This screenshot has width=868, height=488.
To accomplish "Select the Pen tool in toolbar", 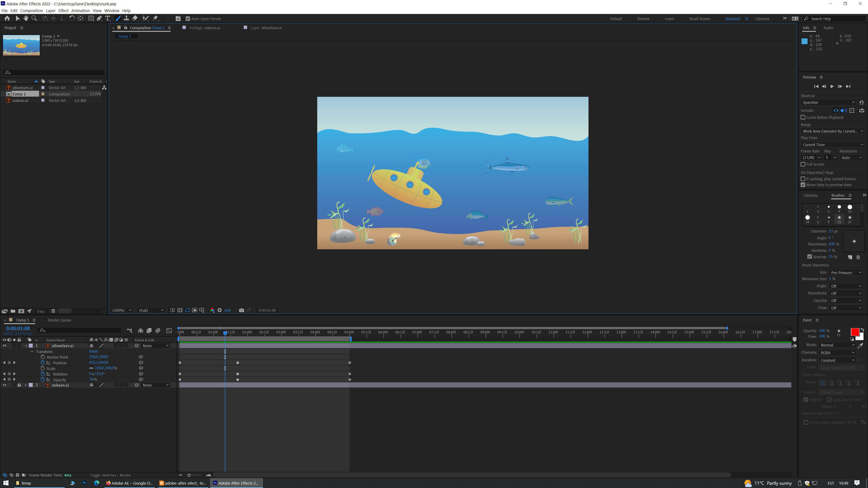I will pos(99,18).
